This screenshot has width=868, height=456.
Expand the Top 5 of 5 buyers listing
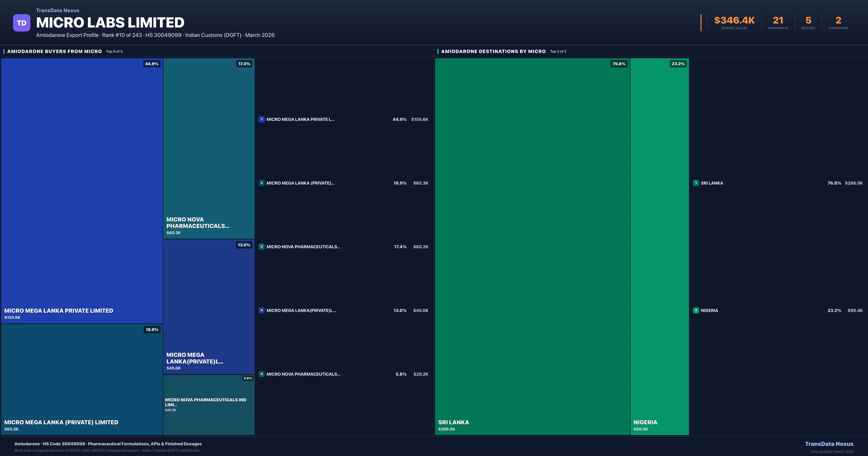[x=114, y=52]
